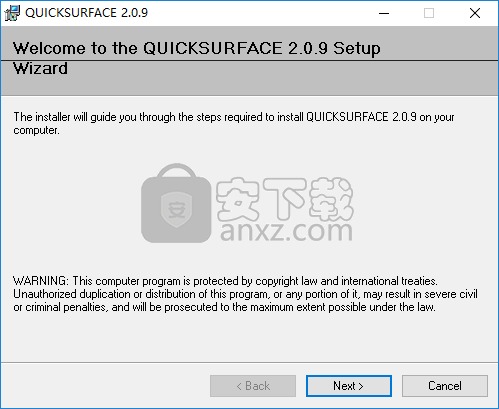The image size is (499, 409).
Task: Click the installer will guide you paragraph
Action: (234, 123)
